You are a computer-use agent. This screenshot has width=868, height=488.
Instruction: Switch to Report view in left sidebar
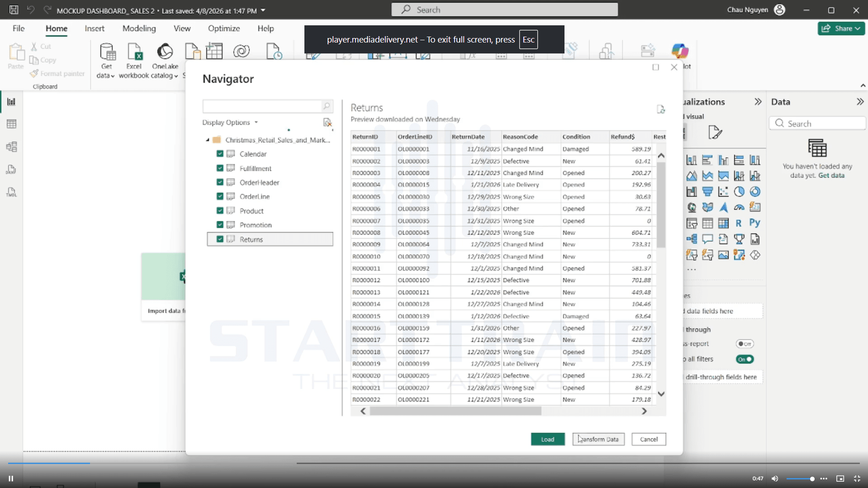(11, 101)
